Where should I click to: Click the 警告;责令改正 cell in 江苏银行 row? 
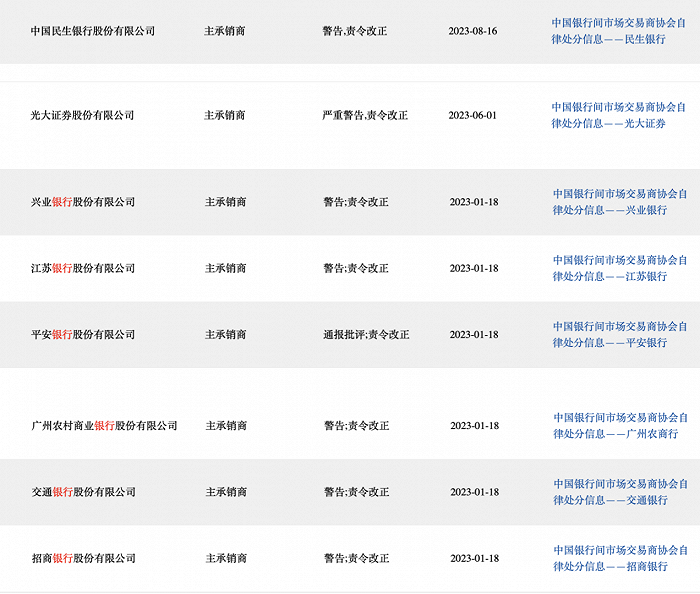point(356,268)
